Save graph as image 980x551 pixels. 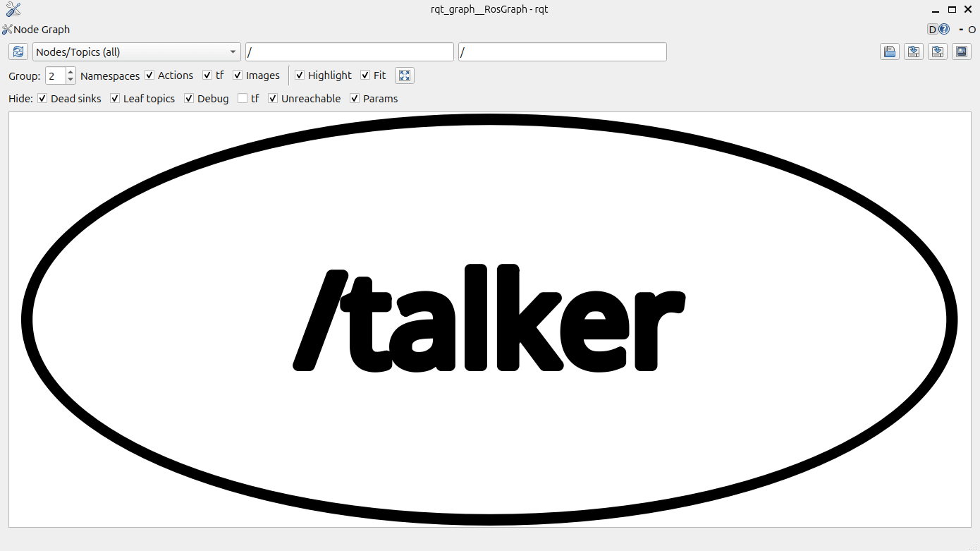tap(962, 52)
